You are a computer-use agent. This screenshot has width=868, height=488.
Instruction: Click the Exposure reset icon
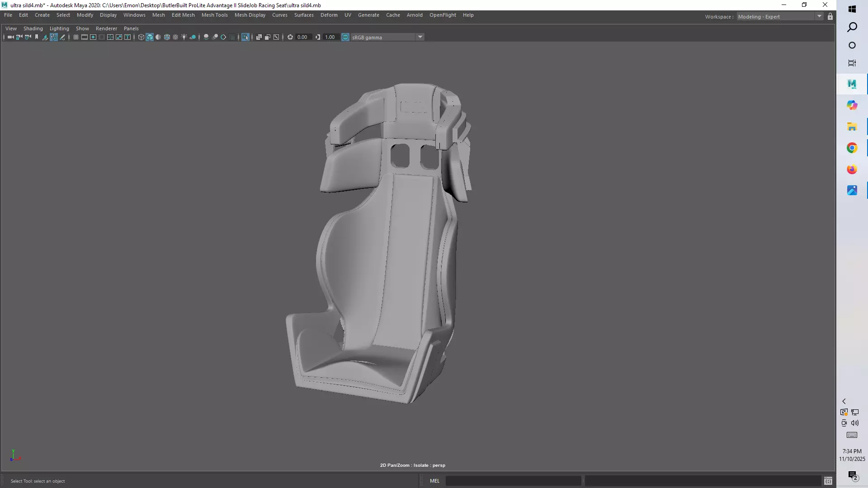point(290,37)
